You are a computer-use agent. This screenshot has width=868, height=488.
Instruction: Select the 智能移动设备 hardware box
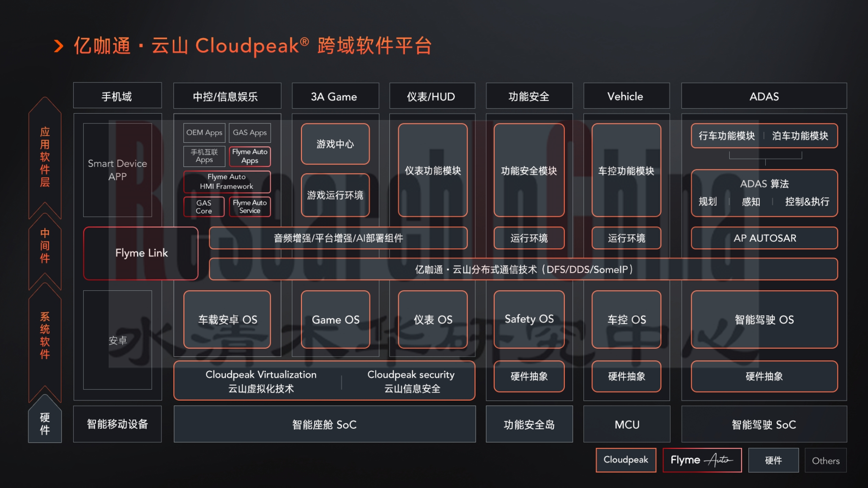117,424
